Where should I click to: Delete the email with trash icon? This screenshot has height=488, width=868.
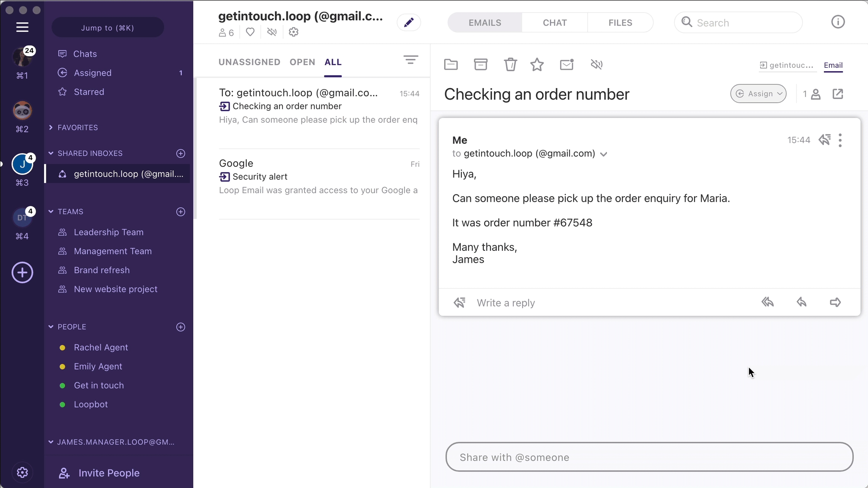click(x=510, y=64)
